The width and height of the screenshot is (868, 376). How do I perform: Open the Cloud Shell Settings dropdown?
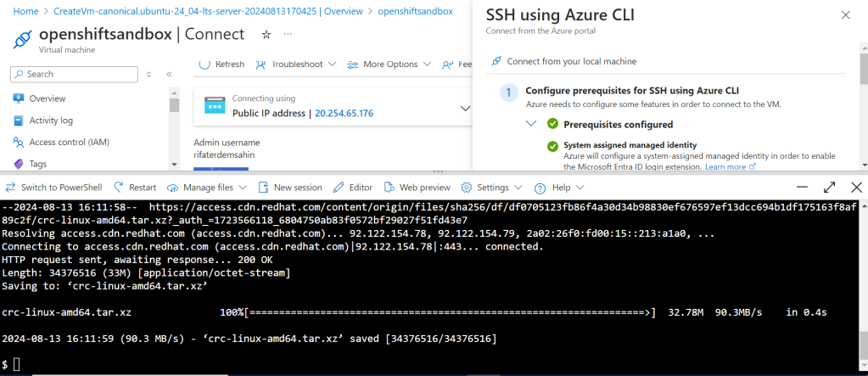click(491, 188)
